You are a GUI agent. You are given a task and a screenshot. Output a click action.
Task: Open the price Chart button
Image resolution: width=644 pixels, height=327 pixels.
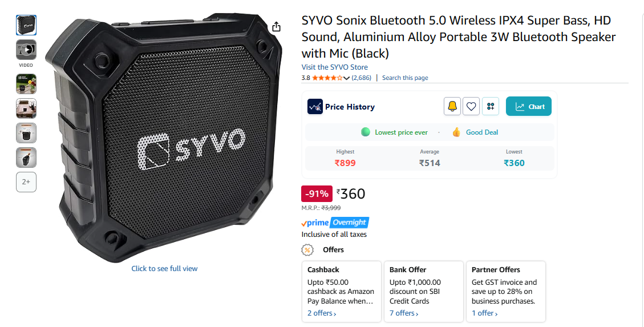click(529, 106)
